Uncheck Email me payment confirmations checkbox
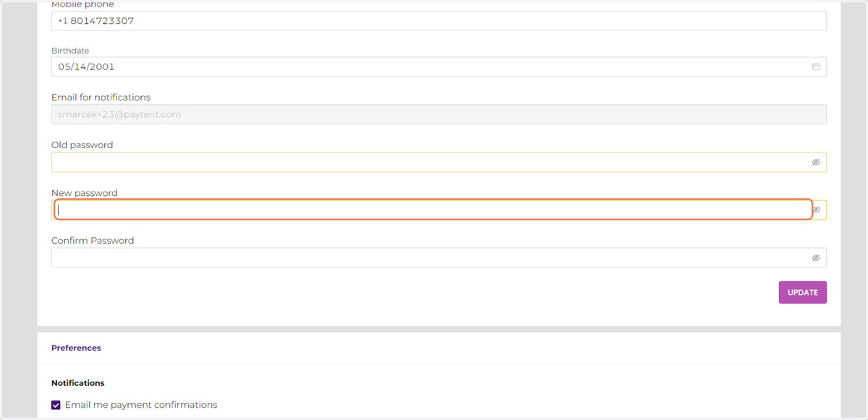Image resolution: width=868 pixels, height=420 pixels. click(x=56, y=405)
